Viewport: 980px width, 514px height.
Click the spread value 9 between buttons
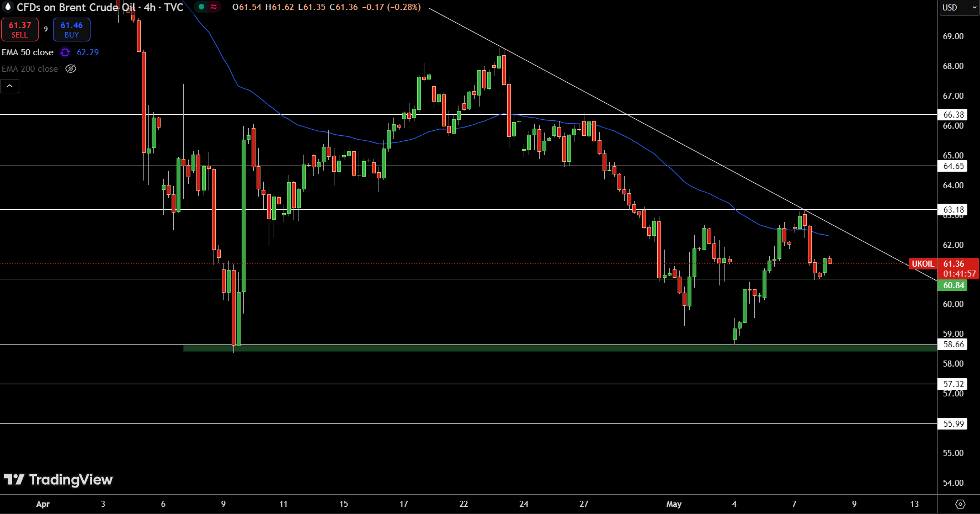tap(46, 29)
